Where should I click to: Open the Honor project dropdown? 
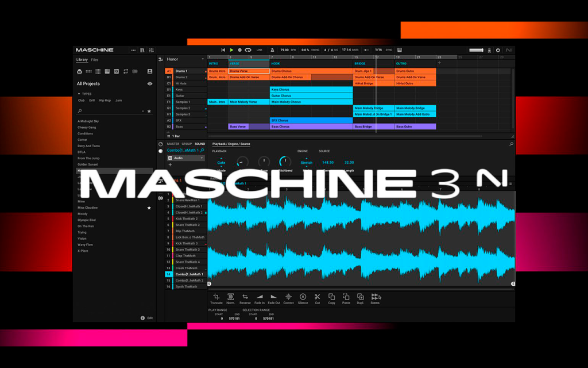click(x=203, y=59)
